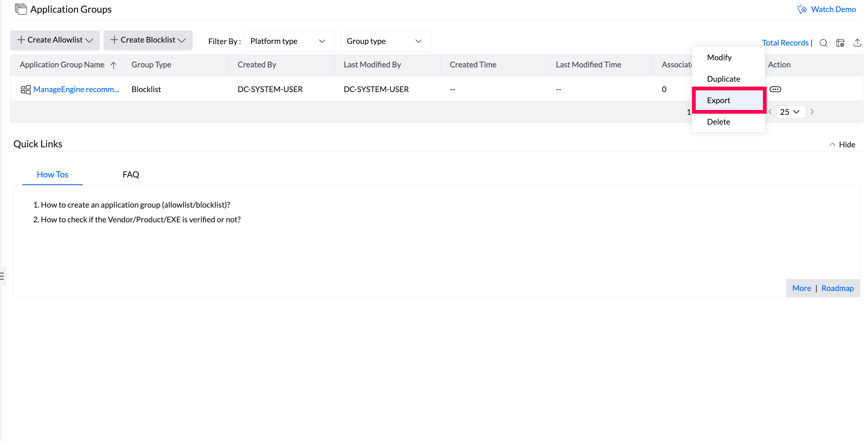Switch to the FAQ tab
Viewport: 868px width, 441px height.
point(131,174)
